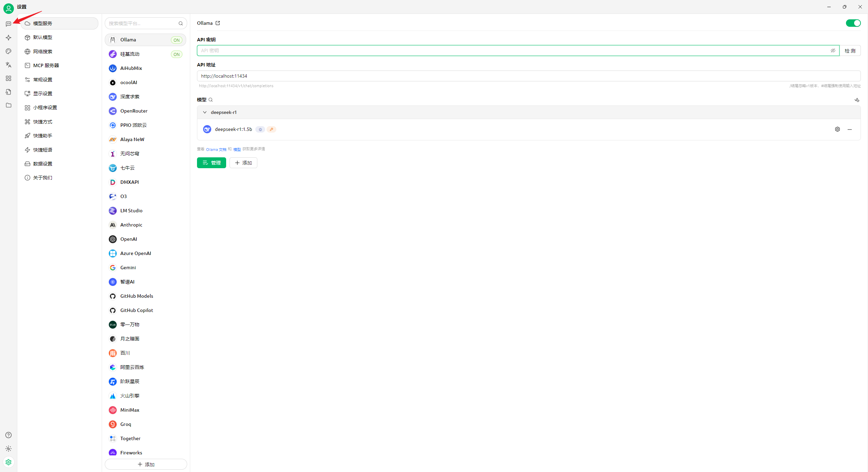This screenshot has height=472, width=868.
Task: Click the deepseek-r1:1.5b model settings gear
Action: (837, 129)
